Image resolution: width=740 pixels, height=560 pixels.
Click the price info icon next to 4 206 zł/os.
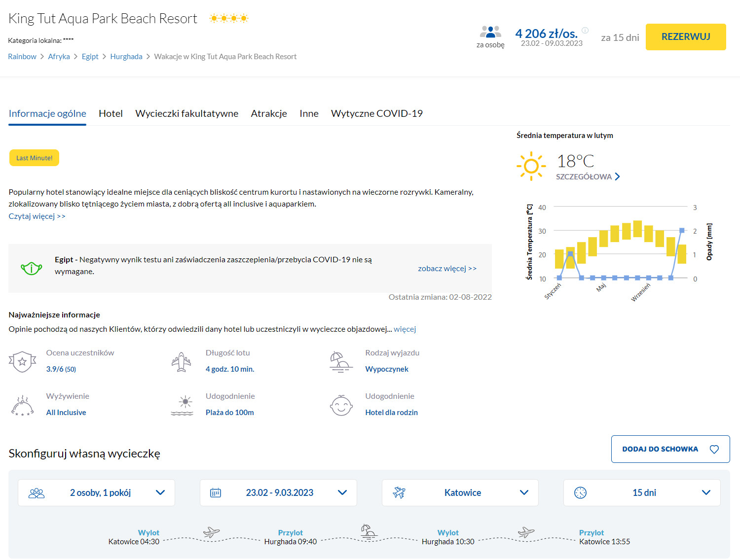pyautogui.click(x=585, y=31)
